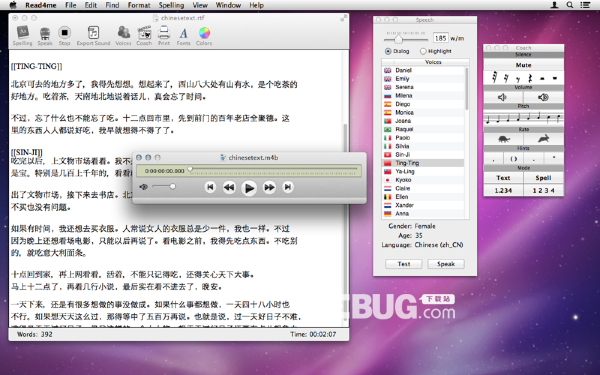Skip to start in the m4b player
This screenshot has height=375, width=600.
(x=210, y=187)
